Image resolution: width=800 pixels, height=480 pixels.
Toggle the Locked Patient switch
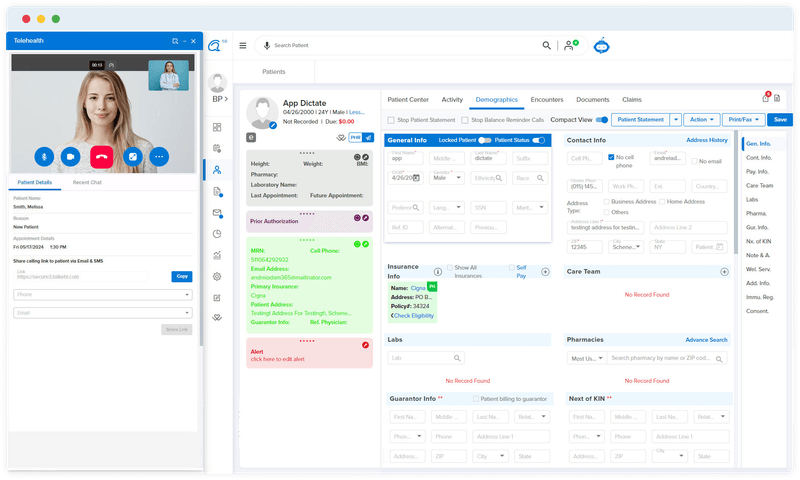[484, 140]
